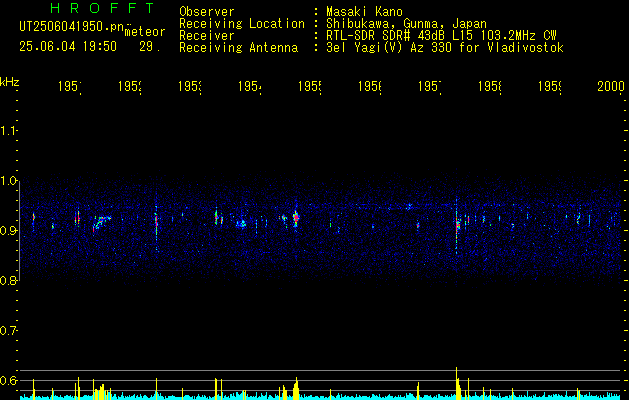Click the 1958 time axis marker
Viewport: 629px width, 400px height.
(490, 86)
